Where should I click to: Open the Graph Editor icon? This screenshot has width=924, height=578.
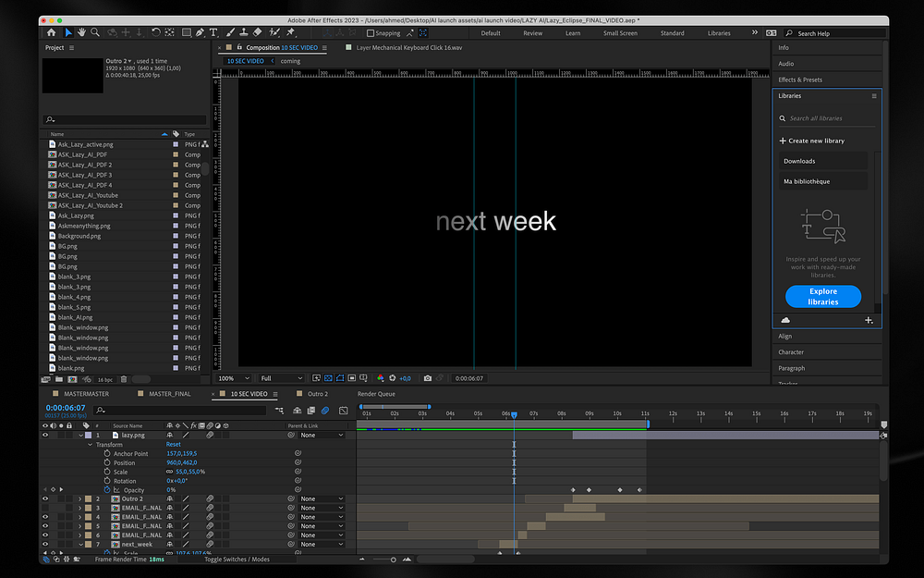click(x=344, y=411)
